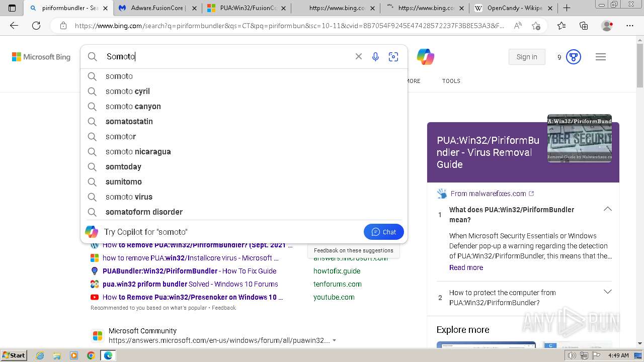Click the PiriformBundler removal guide thumbnail
Viewport: 644px width, 362px height.
pyautogui.click(x=580, y=138)
